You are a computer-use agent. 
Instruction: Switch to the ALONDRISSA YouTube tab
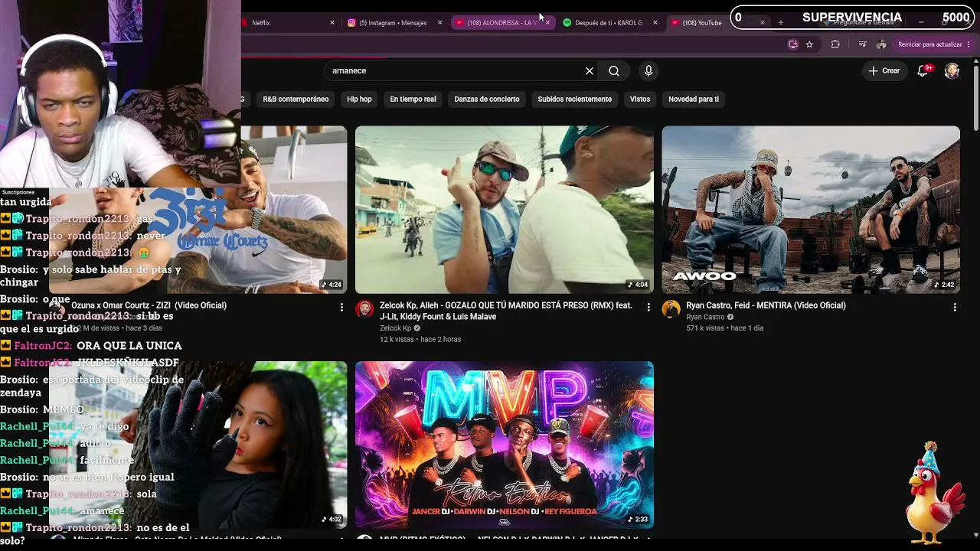click(x=502, y=23)
